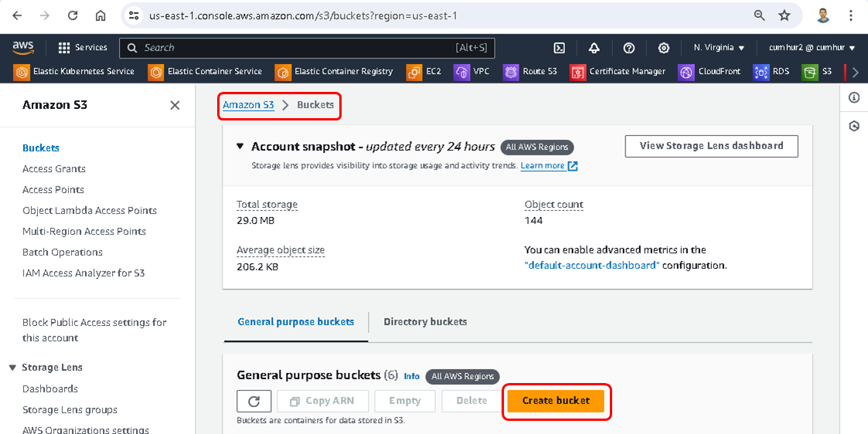Screen dimensions: 868x434
Task: Open the notifications bell icon
Action: click(594, 48)
